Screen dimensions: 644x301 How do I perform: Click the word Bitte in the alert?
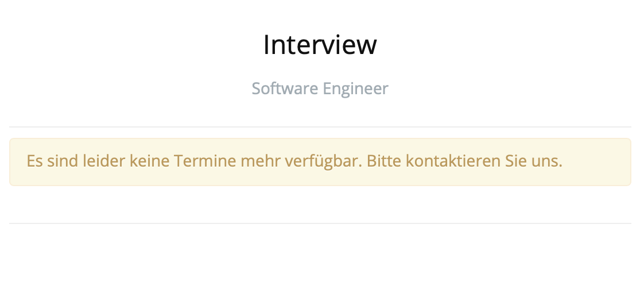click(x=384, y=161)
